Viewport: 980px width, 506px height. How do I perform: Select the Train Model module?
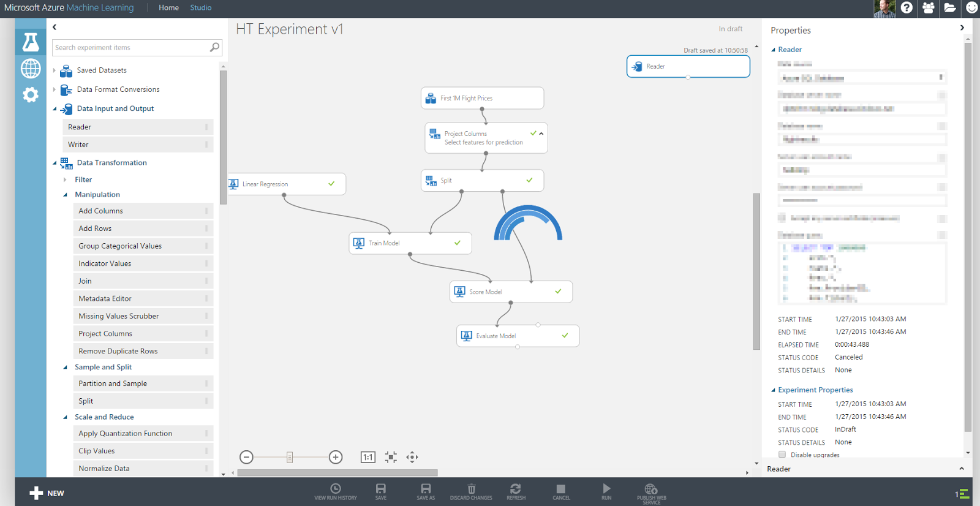pos(410,243)
